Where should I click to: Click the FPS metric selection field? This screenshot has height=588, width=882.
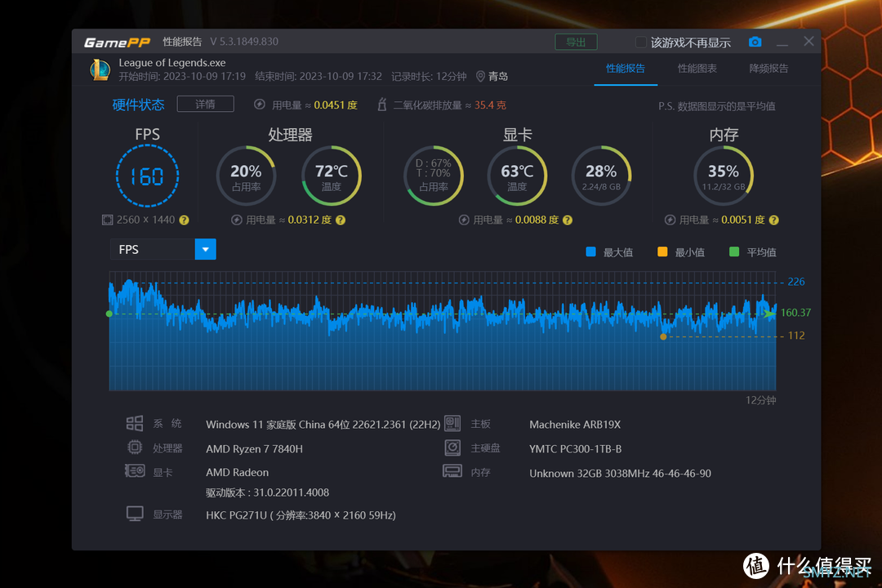(x=153, y=249)
